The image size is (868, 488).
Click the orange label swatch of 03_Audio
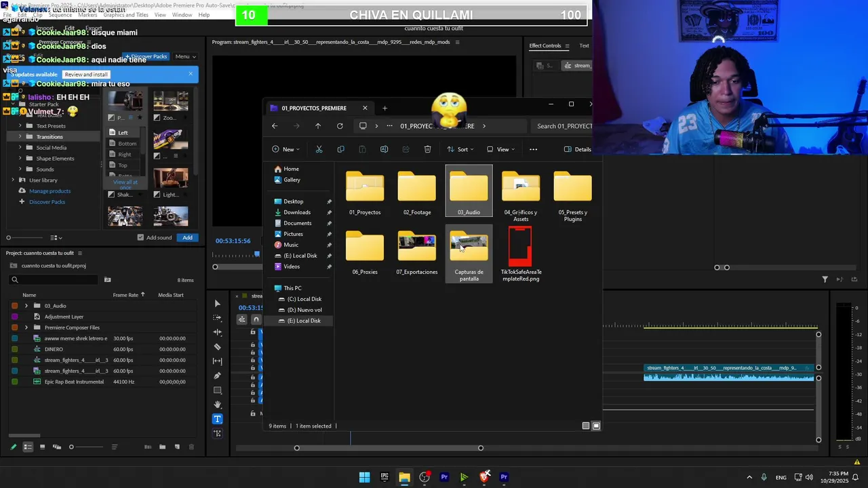(x=14, y=306)
